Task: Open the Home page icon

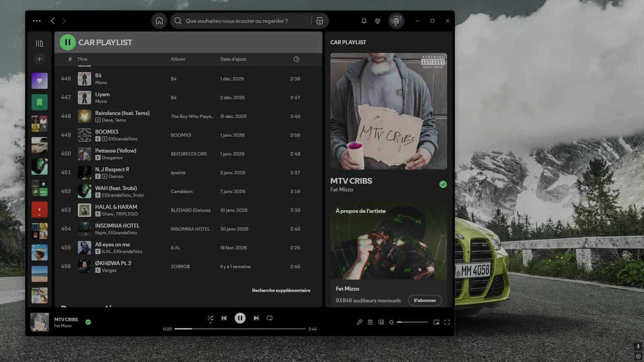Action: (159, 21)
